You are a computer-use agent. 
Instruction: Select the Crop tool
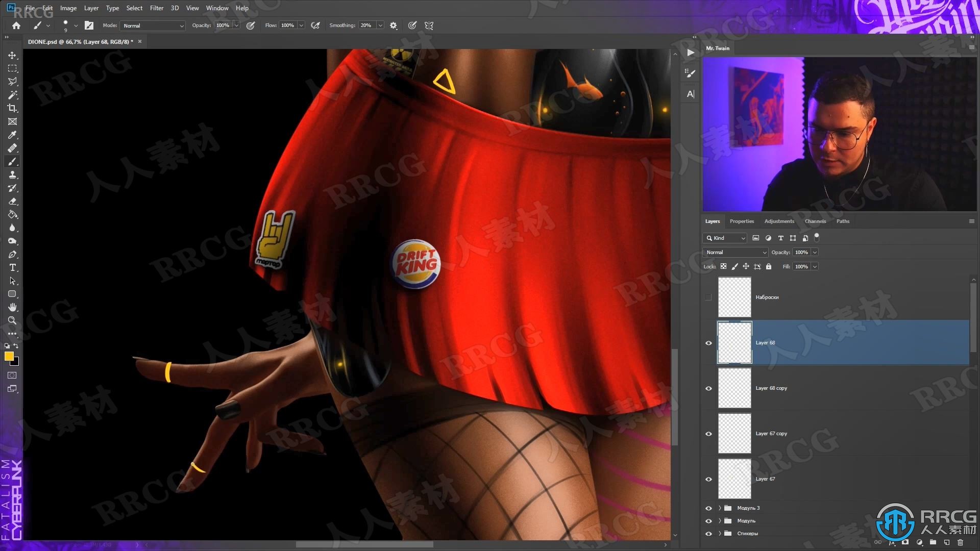pyautogui.click(x=12, y=107)
